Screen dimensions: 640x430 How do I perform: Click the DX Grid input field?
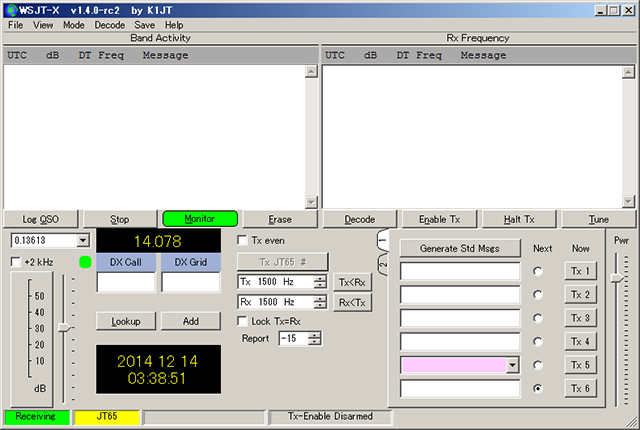pyautogui.click(x=191, y=282)
